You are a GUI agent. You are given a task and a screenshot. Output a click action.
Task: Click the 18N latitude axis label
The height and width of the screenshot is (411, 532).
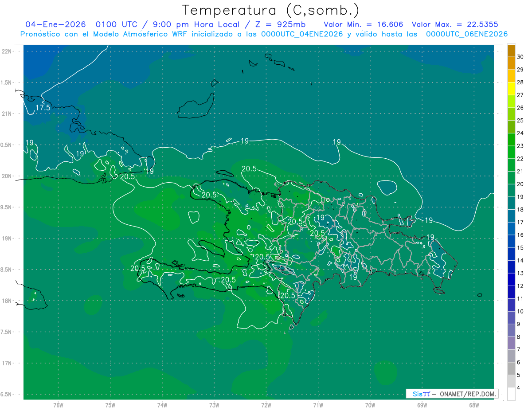pyautogui.click(x=7, y=301)
